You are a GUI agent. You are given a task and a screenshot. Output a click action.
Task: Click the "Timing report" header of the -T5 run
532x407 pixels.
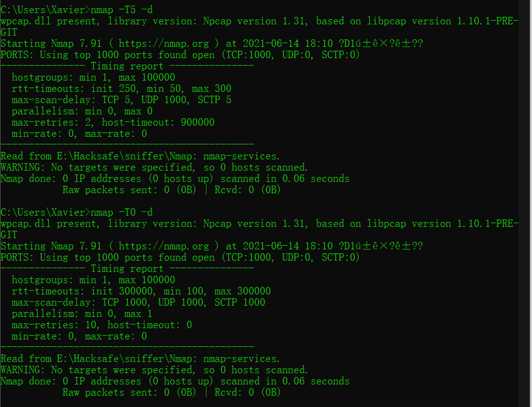click(x=127, y=66)
